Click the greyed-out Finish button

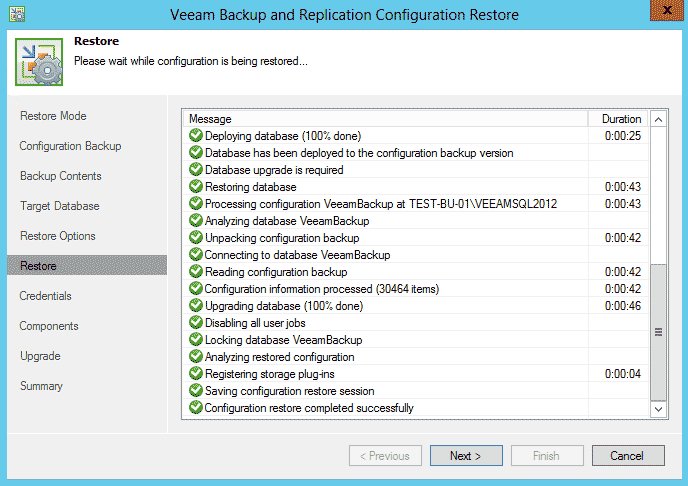pos(547,456)
